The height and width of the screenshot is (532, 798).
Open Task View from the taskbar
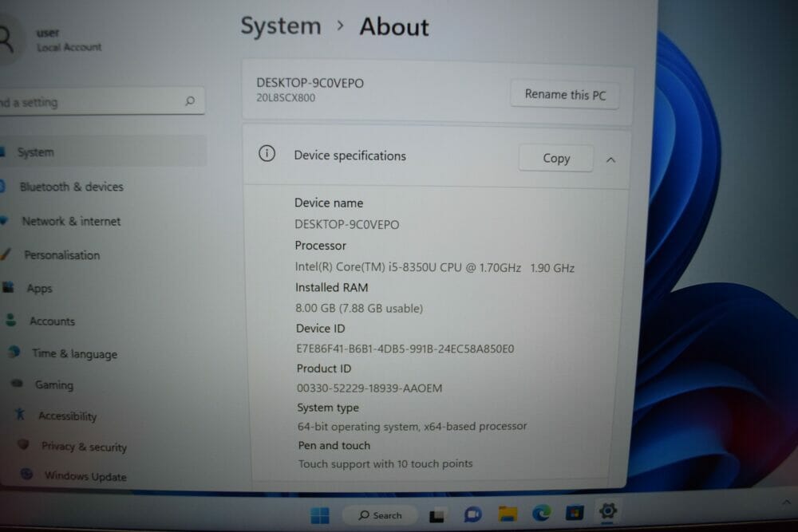437,516
